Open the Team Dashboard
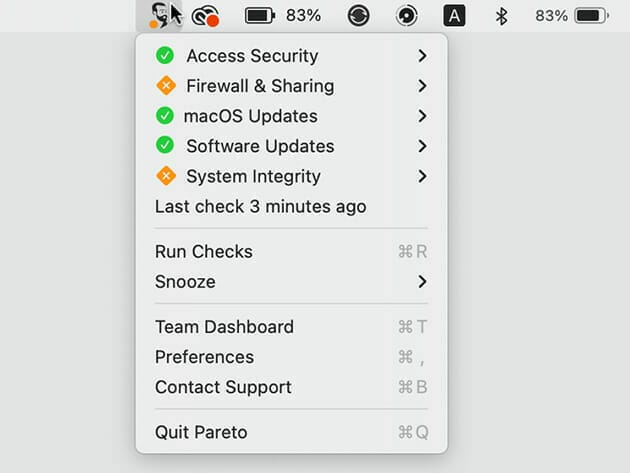This screenshot has width=630, height=473. pos(224,327)
